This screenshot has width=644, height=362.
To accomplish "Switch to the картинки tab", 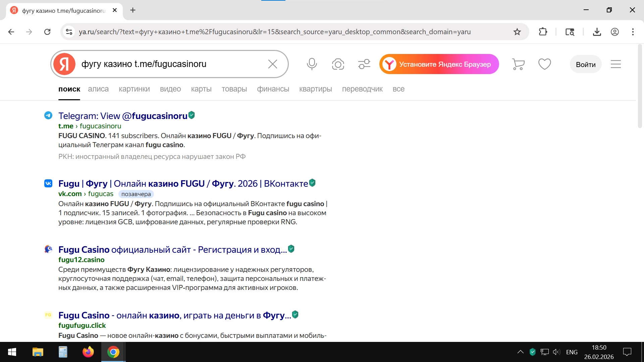I will 134,89.
